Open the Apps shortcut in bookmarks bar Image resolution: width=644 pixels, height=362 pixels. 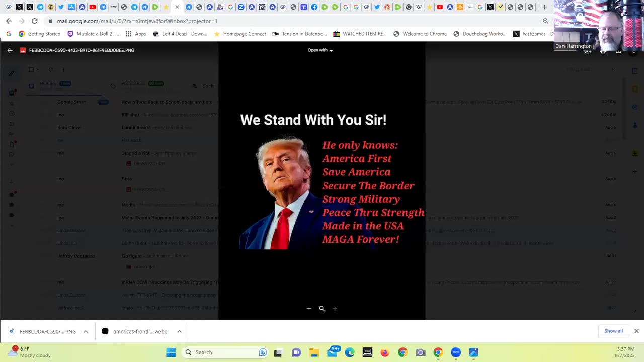click(x=136, y=34)
